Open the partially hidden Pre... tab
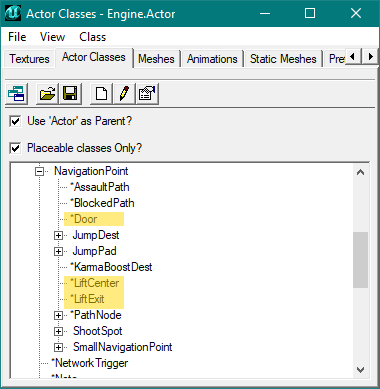This screenshot has height=389, width=380. pos(335,59)
